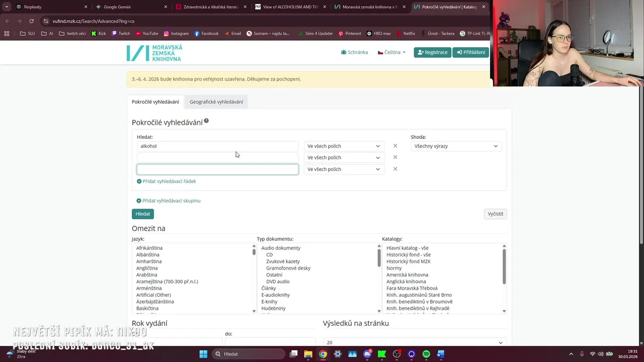Open the Kick bookmark

tap(99, 34)
